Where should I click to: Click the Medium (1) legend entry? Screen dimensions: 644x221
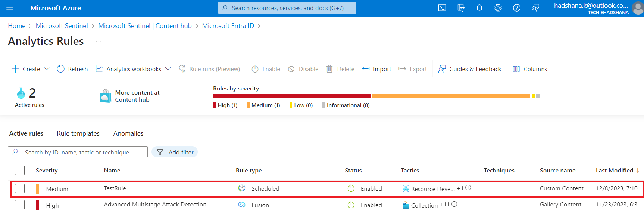(x=263, y=105)
